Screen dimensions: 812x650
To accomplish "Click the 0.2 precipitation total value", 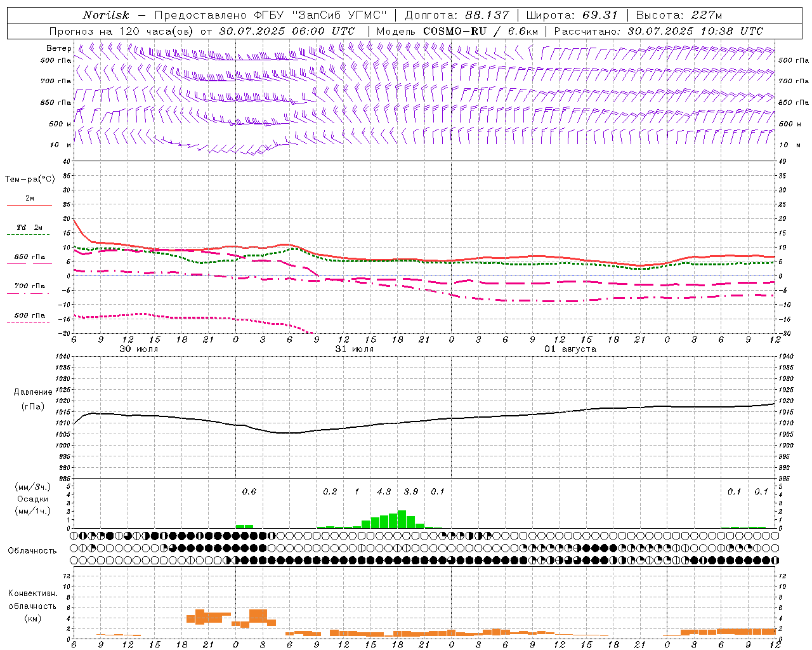I will 330,492.
